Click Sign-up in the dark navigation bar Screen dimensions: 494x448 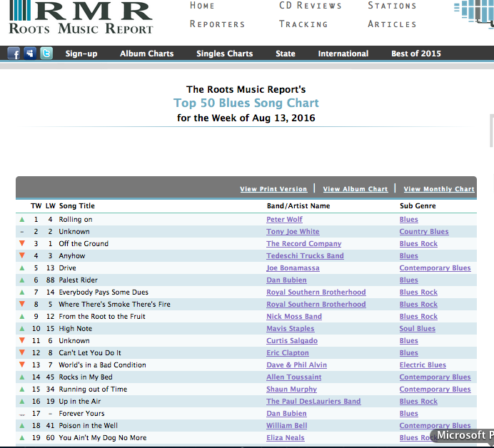tap(81, 54)
